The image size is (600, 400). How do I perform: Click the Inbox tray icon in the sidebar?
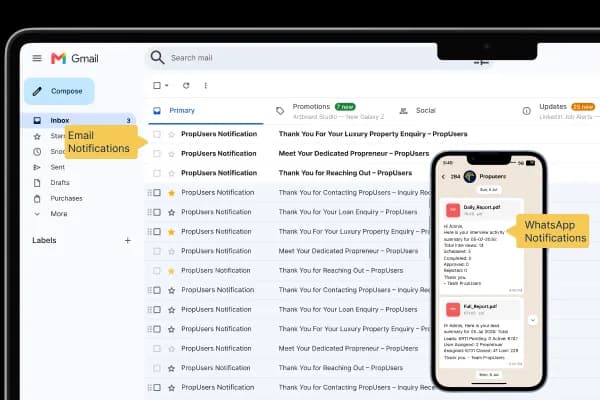[x=37, y=120]
